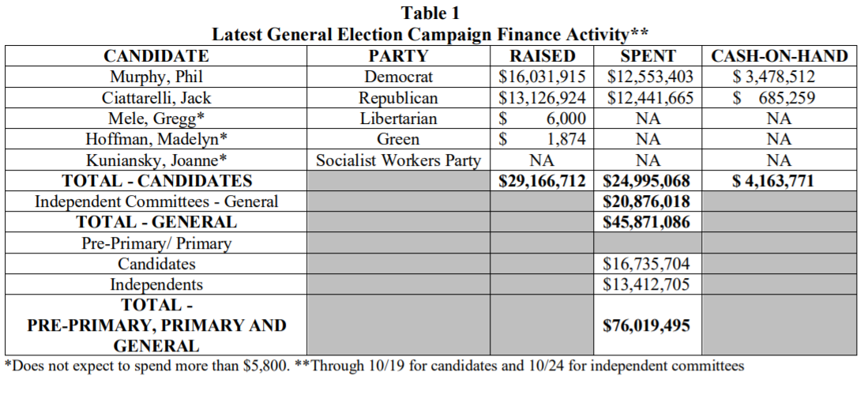Select the CASH-ON-HAND column header

coord(779,56)
